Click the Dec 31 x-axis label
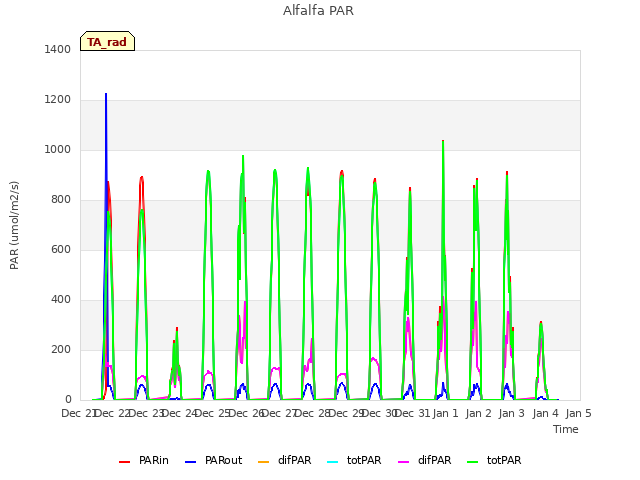 [413, 413]
